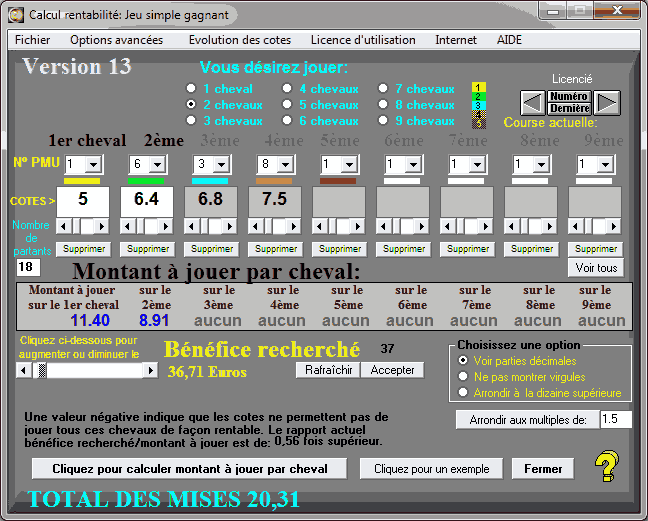
Task: Click right arrow of 1er cheval odds scroller
Action: 103,226
